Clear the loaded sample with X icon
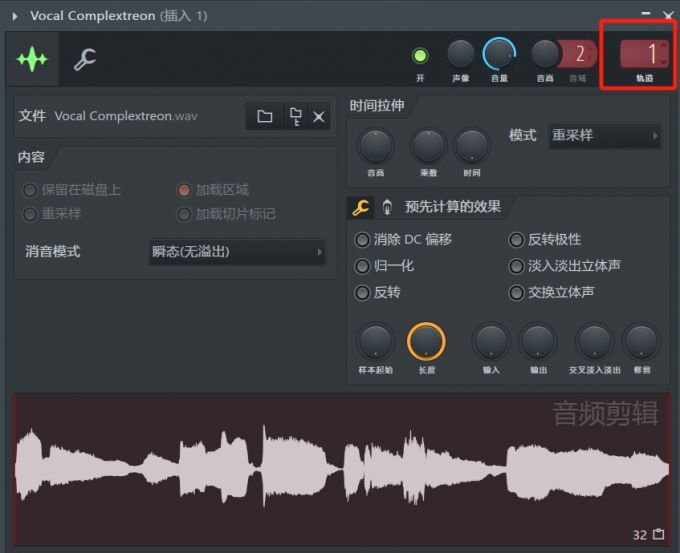 coord(319,117)
